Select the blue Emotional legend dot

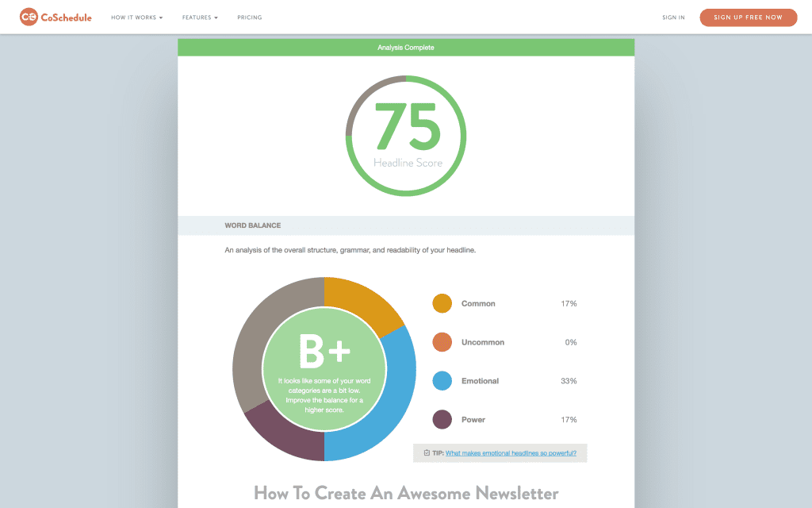[444, 381]
